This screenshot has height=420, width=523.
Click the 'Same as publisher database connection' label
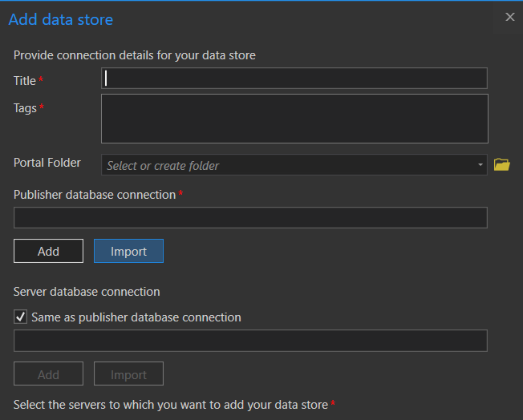tap(136, 317)
